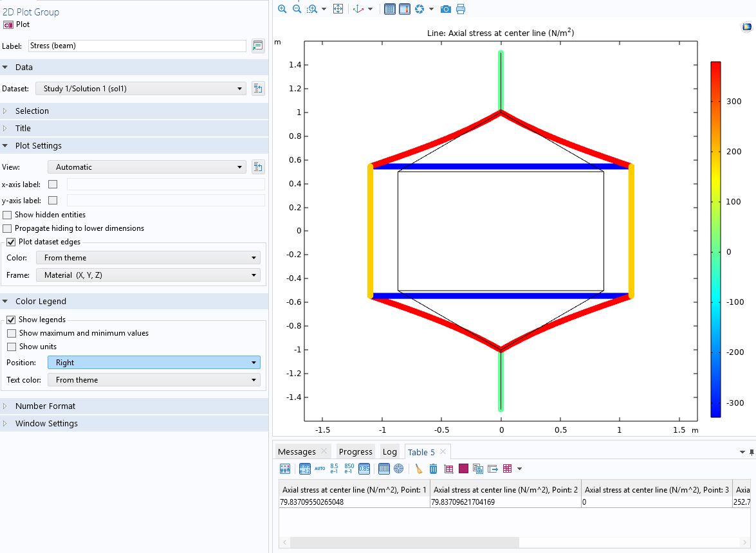Screen dimensions: 756x553
Task: Enable Show maximum and minimum values
Action: 12,333
